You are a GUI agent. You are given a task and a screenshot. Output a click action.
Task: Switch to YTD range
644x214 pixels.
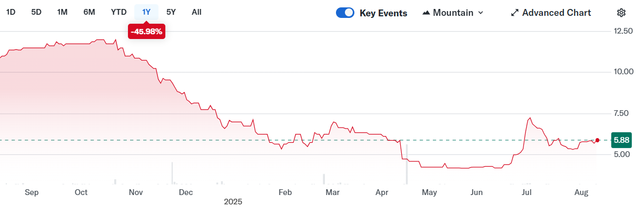[x=118, y=12]
